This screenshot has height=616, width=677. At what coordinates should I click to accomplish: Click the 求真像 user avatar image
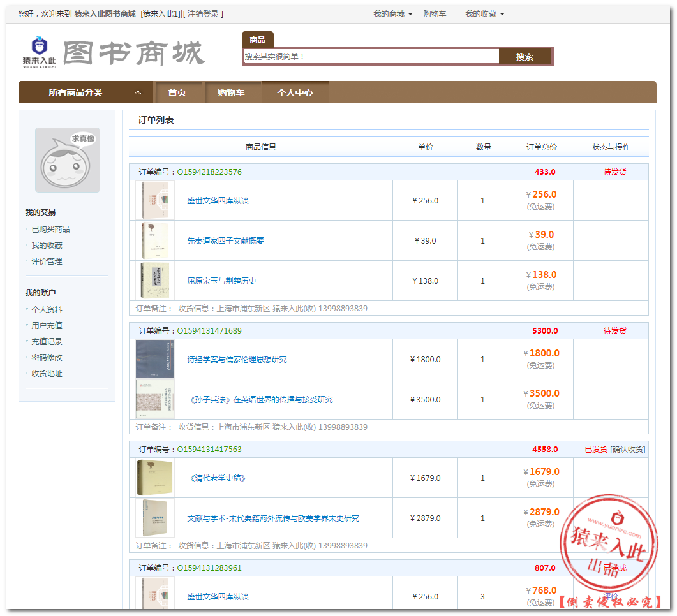[68, 160]
